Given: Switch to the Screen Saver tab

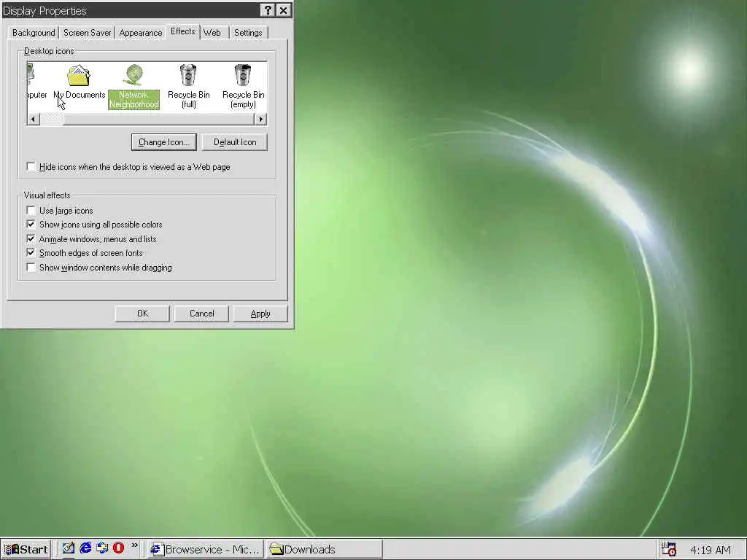Looking at the screenshot, I should pyautogui.click(x=88, y=33).
